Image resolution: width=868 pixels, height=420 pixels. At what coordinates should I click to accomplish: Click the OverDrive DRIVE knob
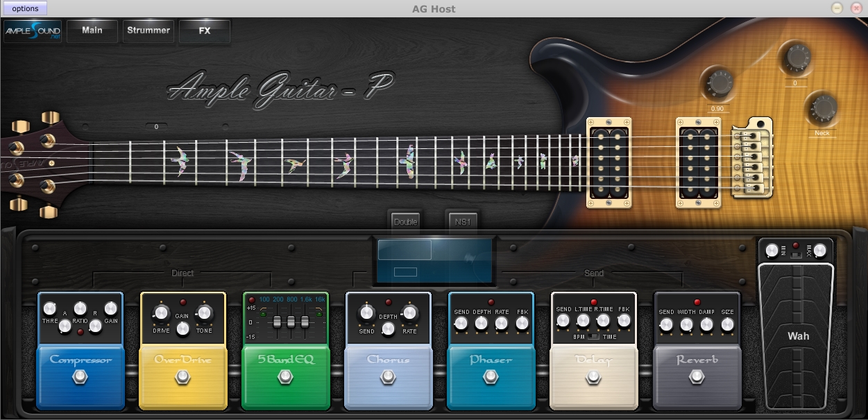click(161, 313)
